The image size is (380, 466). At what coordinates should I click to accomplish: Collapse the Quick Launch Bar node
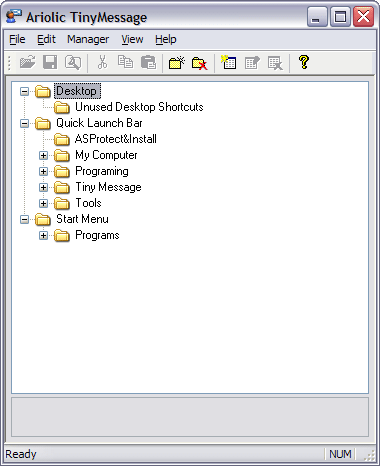[24, 123]
